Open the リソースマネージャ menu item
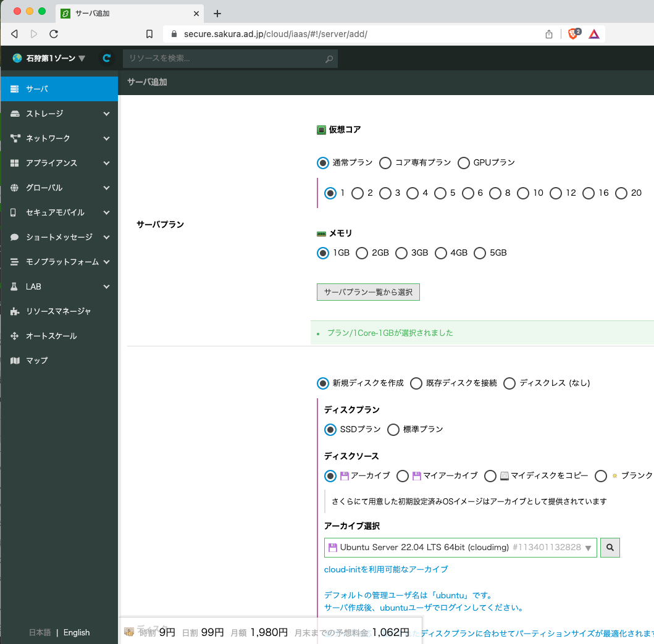The width and height of the screenshot is (654, 644). click(59, 311)
